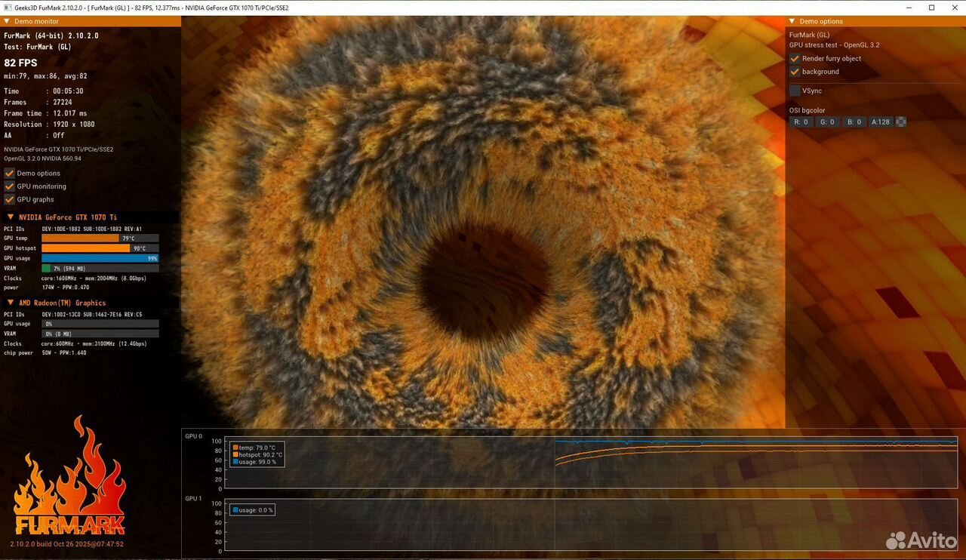This screenshot has height=560, width=966.
Task: Click the B: 0 color value field
Action: [x=854, y=122]
